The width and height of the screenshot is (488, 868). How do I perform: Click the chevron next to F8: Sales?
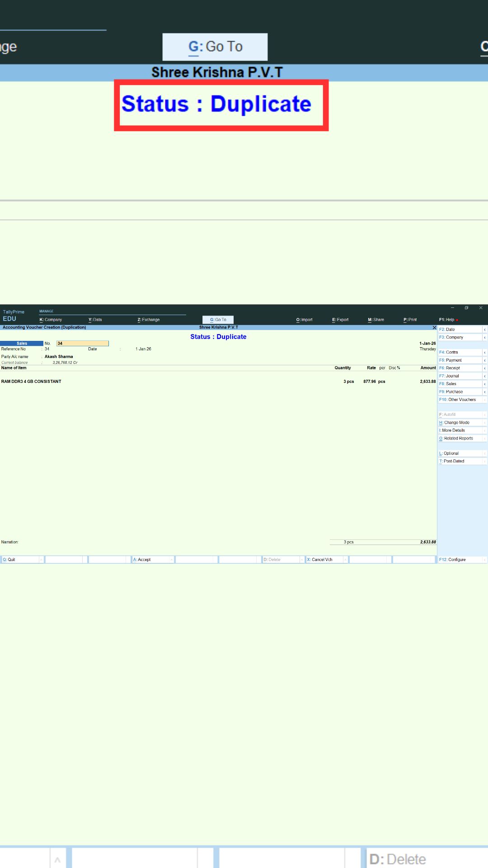click(x=484, y=384)
